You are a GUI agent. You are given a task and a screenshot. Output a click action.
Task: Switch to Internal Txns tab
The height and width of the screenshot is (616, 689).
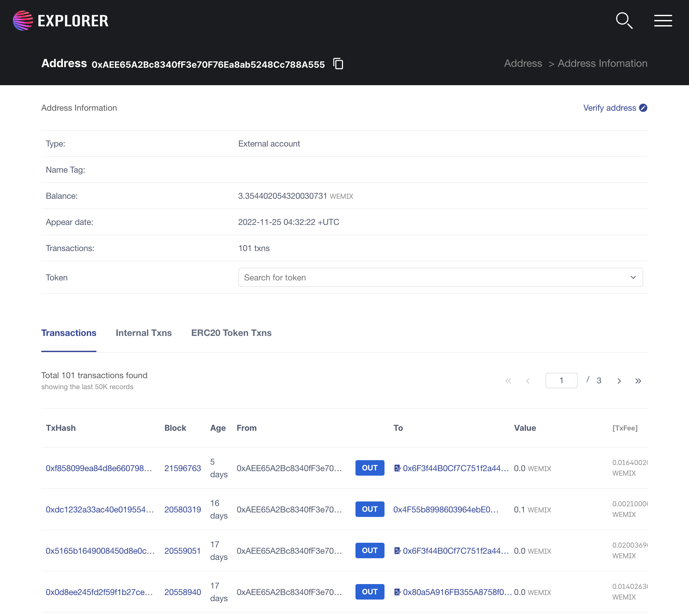[144, 333]
